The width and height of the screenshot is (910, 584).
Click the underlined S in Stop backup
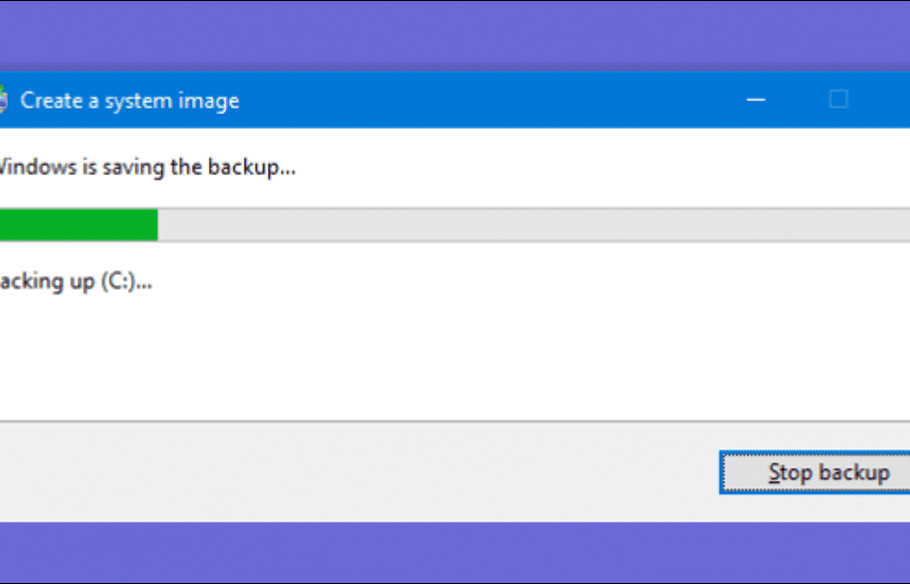775,473
